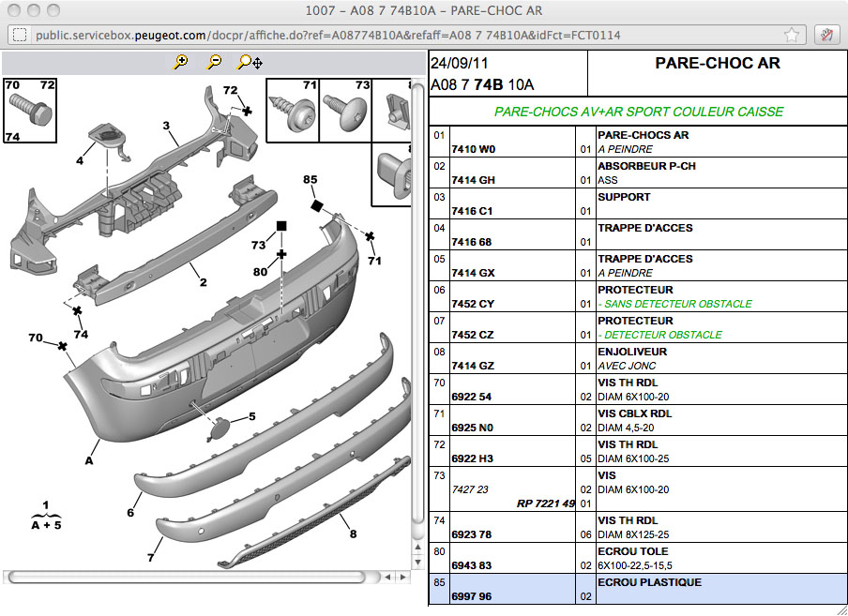Select the zoom and pan magnifier tool

(250, 62)
